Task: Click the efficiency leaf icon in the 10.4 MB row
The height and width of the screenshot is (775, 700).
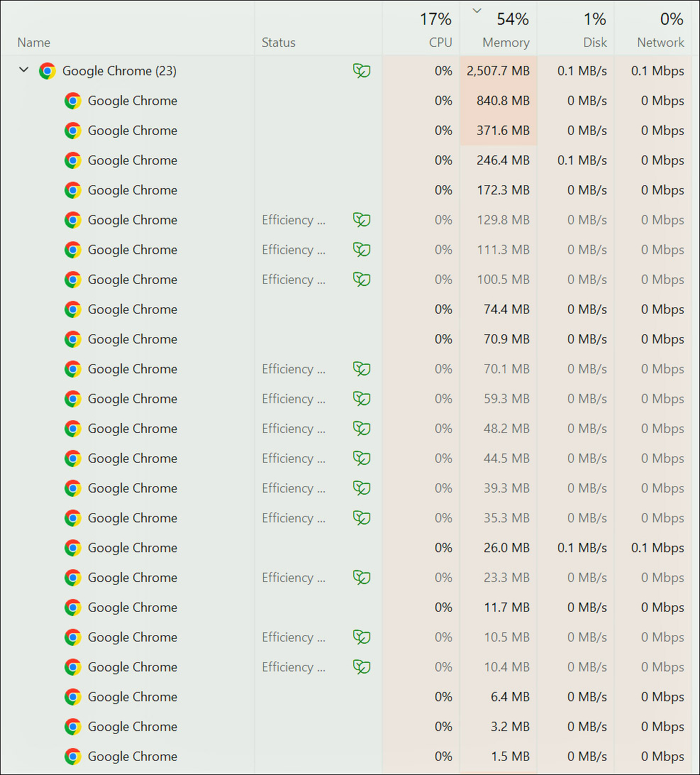Action: click(362, 667)
